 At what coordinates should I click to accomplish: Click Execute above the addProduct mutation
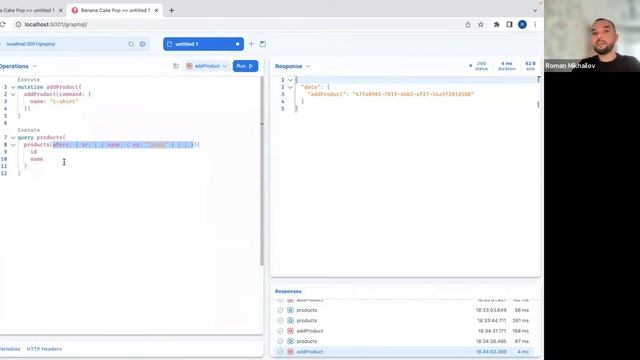coord(29,80)
